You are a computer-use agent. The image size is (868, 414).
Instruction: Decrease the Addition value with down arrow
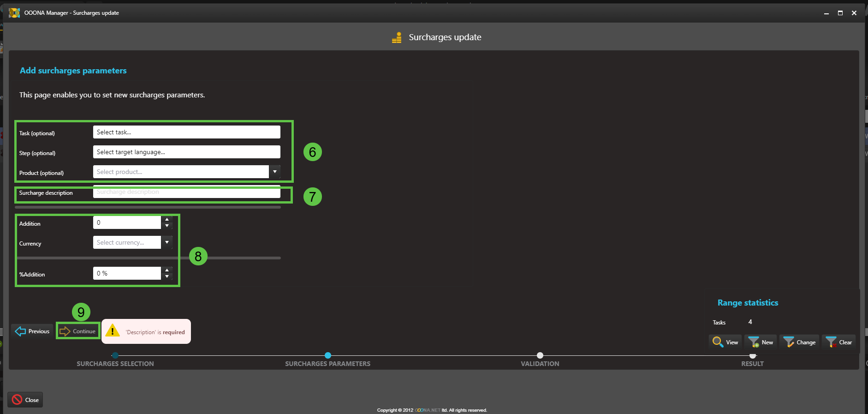pyautogui.click(x=167, y=226)
